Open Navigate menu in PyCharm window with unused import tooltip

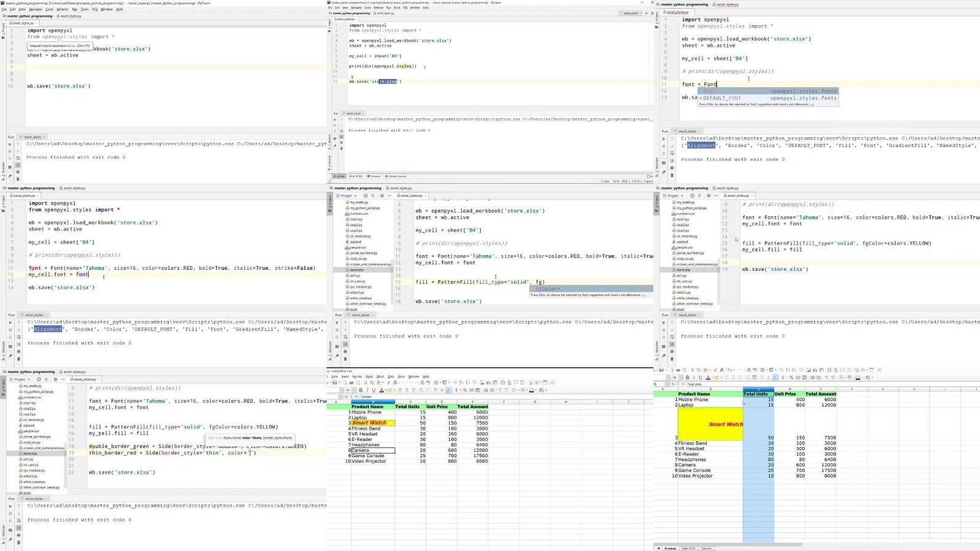pos(36,9)
